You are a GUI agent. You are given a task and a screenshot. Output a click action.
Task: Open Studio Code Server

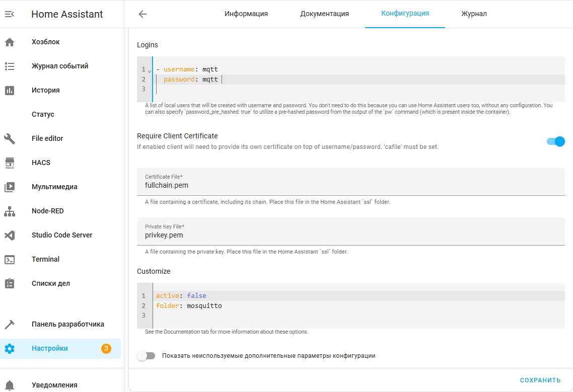point(61,235)
